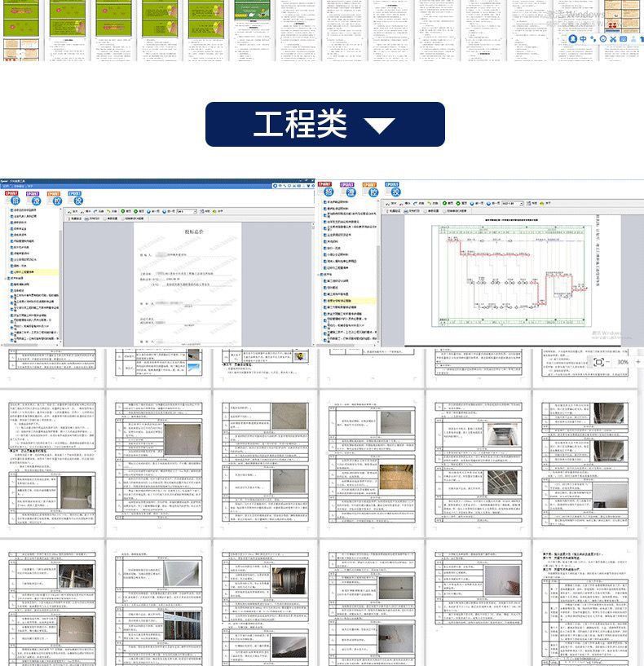Viewport: 644px width, 666px height.
Task: Click the orange 控 EPOINT icon in the 投标总价 window
Action: [x=55, y=198]
